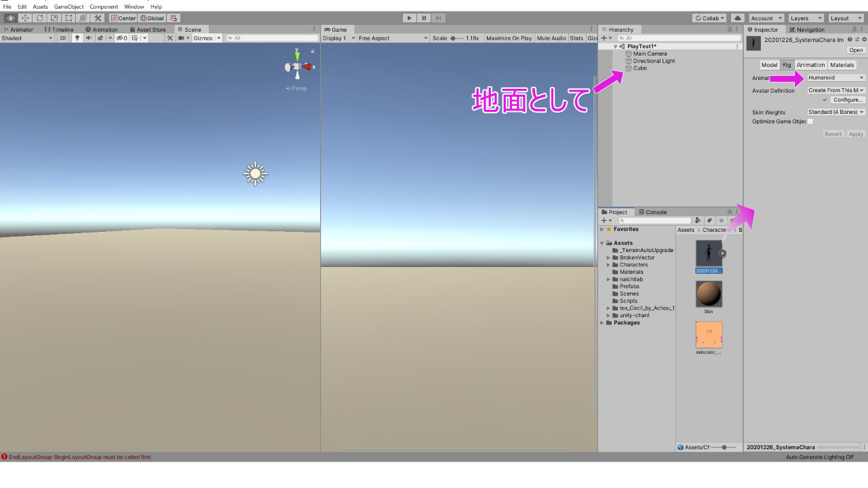Screen dimensions: 868x488
Task: Open Scene component tools icon
Action: pyautogui.click(x=170, y=38)
